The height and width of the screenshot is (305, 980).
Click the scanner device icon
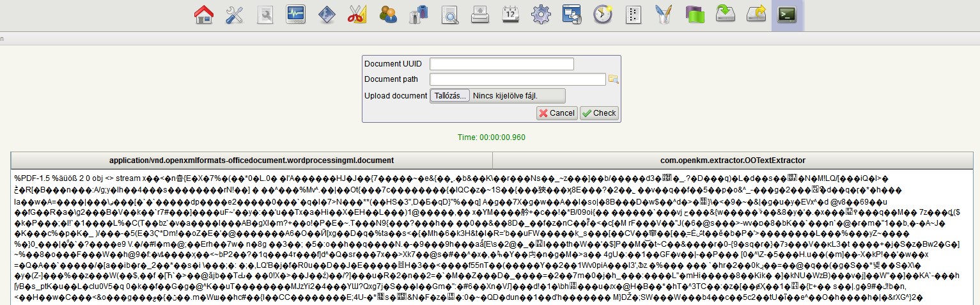[480, 15]
